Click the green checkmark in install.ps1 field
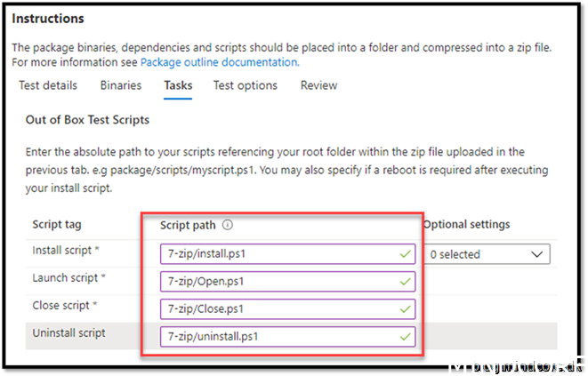588x376 pixels. 406,254
